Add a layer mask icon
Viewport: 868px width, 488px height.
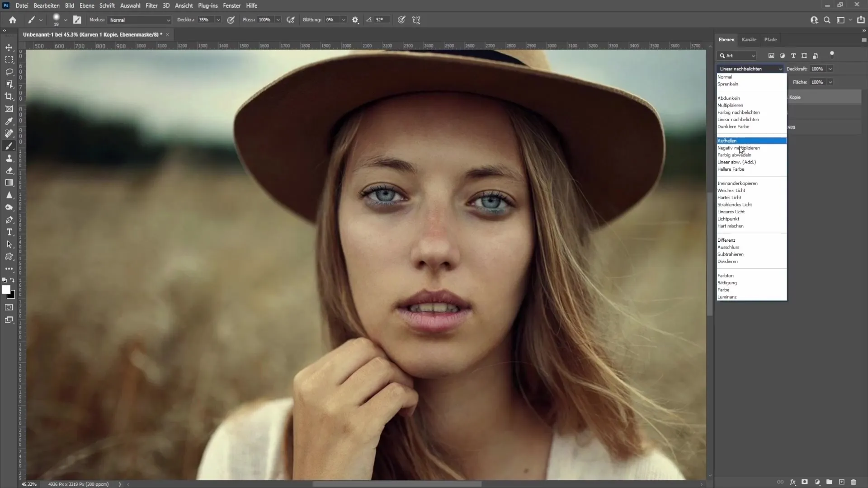point(805,482)
